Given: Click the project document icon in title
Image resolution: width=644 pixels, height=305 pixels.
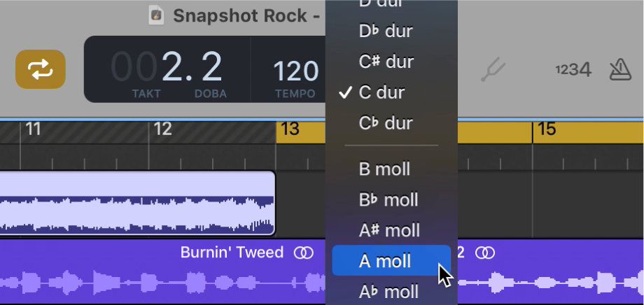Looking at the screenshot, I should click(x=157, y=15).
